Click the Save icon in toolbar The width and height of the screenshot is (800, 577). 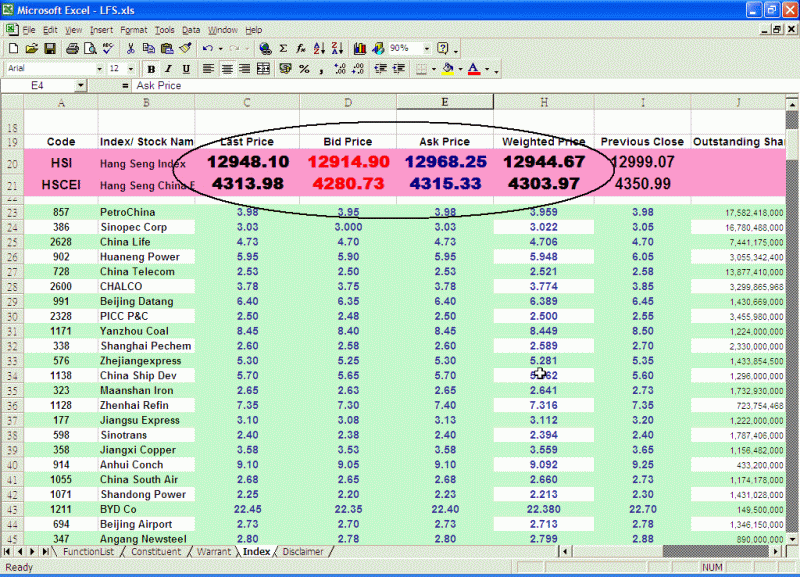[x=48, y=48]
